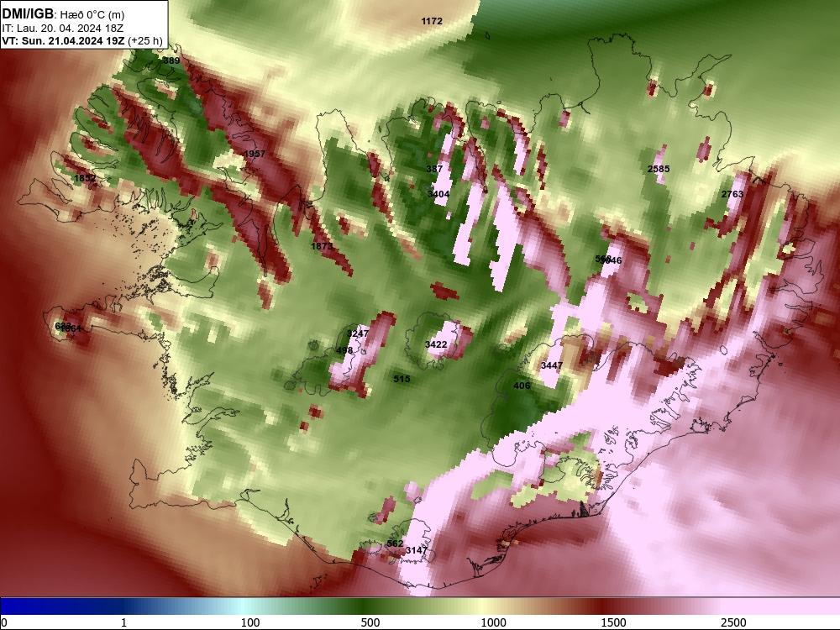Screen dimensions: 840x630
Task: Click the 3447 value label on the map
Action: tap(552, 365)
